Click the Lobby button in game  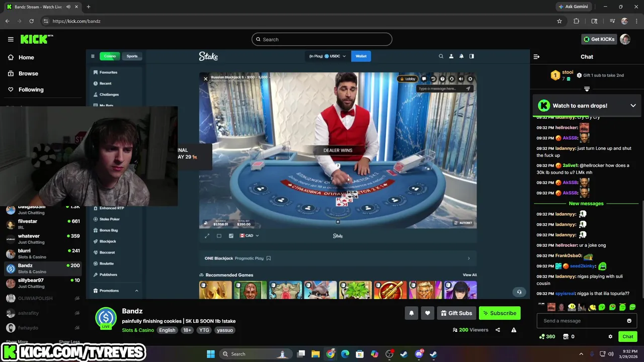click(x=408, y=79)
